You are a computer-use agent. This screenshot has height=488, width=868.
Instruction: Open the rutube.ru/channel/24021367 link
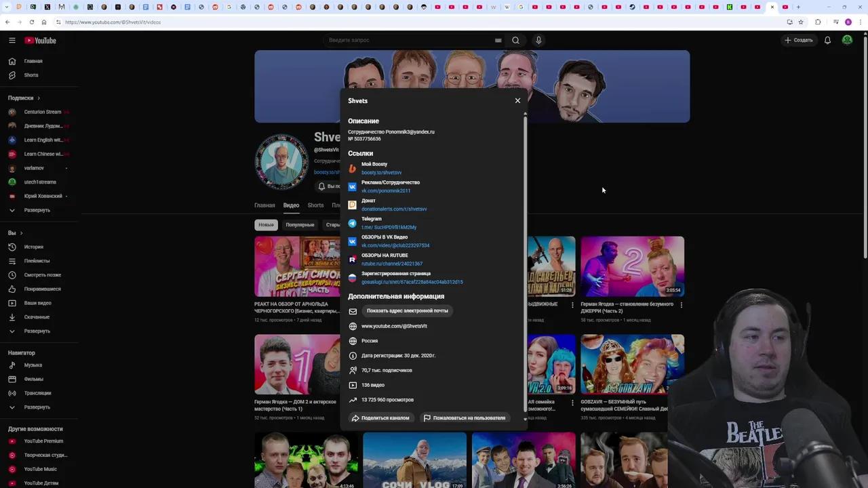[392, 264]
